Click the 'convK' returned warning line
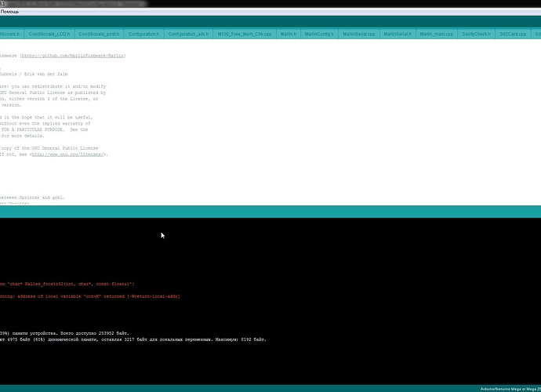Image resolution: width=541 pixels, height=392 pixels. [x=89, y=296]
